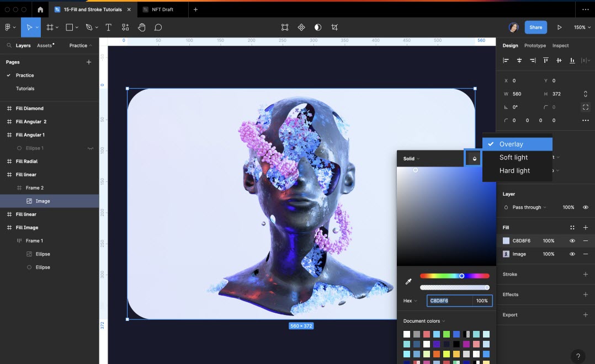595x364 pixels.
Task: Open the Pass through blend dropdown
Action: (529, 207)
